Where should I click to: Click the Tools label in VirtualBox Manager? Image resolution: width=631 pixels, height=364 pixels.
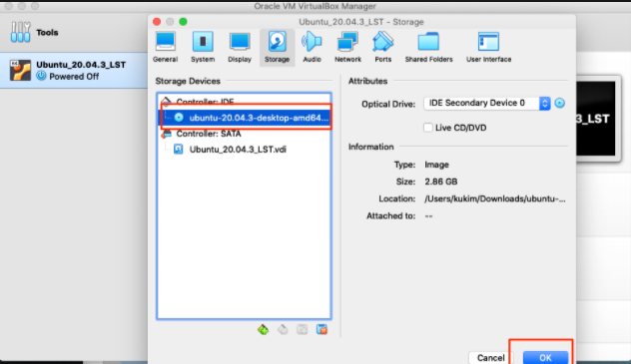coord(47,33)
